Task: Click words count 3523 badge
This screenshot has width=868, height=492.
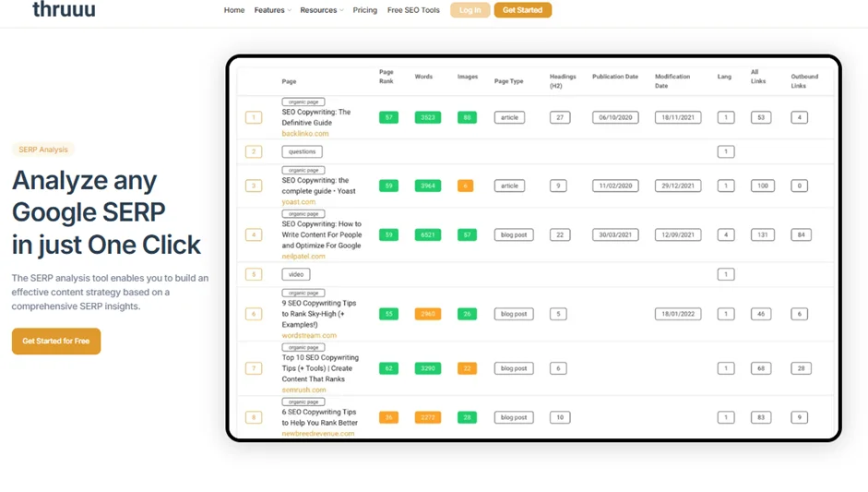Action: (428, 117)
